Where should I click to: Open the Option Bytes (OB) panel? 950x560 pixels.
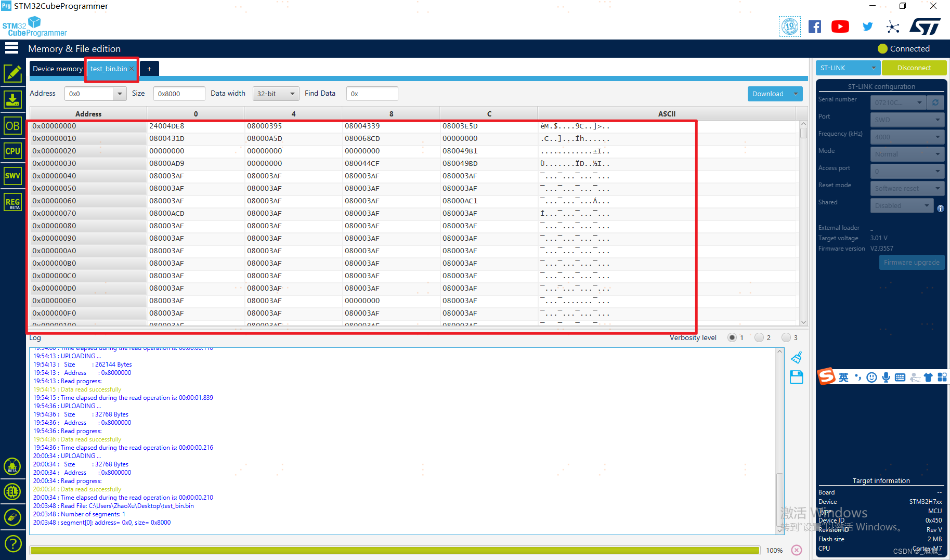click(x=13, y=126)
